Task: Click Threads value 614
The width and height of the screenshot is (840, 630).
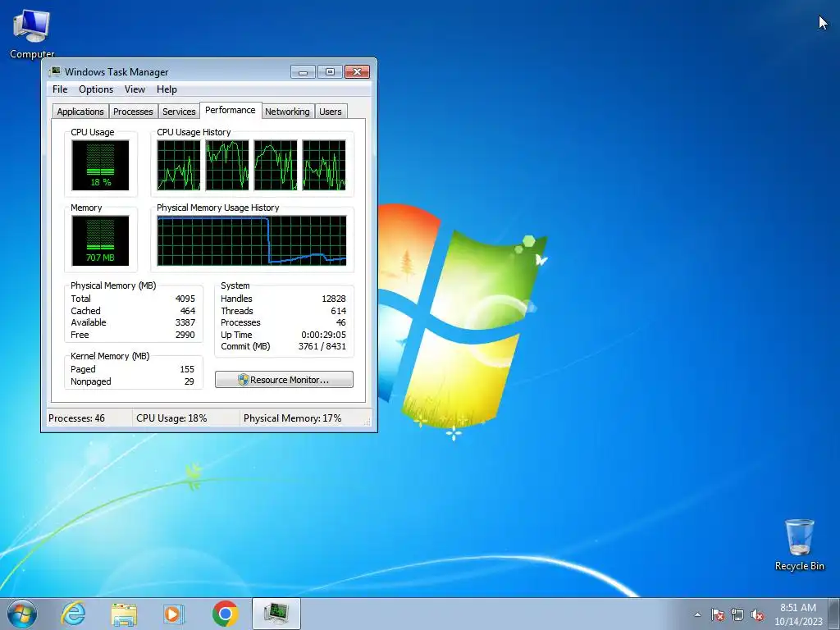Action: click(x=339, y=311)
